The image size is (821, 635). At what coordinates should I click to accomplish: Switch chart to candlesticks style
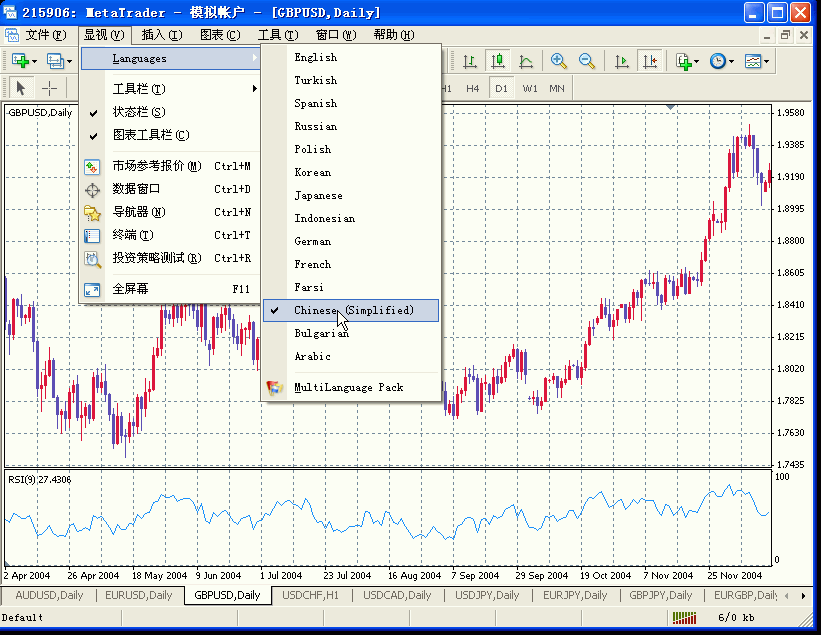point(498,61)
